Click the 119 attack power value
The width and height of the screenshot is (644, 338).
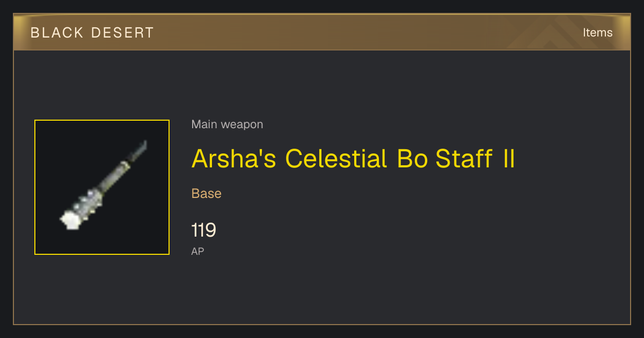coord(203,230)
